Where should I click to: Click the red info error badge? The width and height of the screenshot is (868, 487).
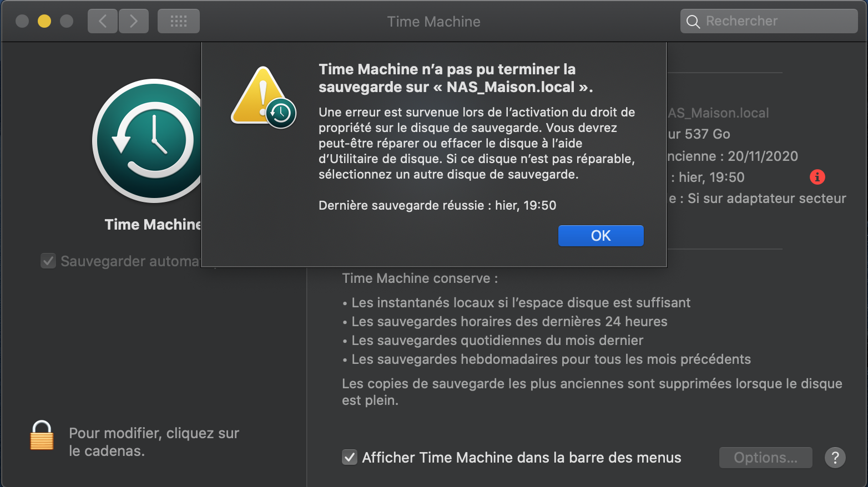pyautogui.click(x=817, y=177)
